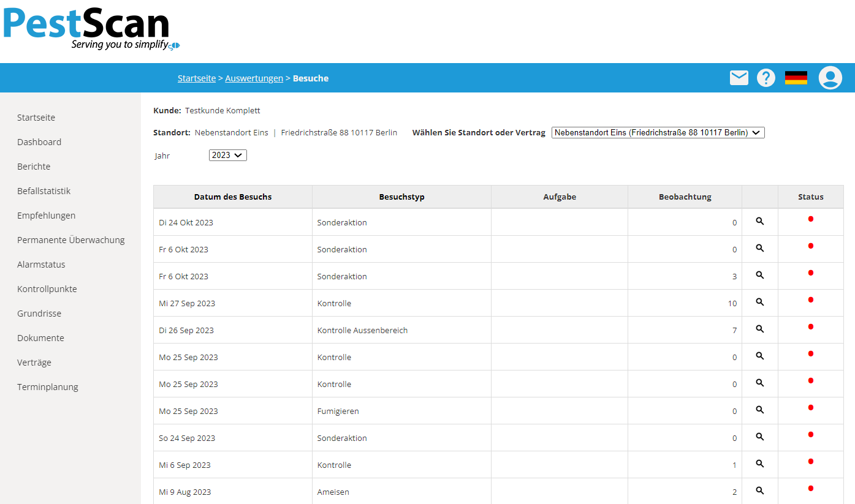View details of Di 24 Okt 2023 visit via magnifier
This screenshot has height=504, width=855.
point(760,221)
